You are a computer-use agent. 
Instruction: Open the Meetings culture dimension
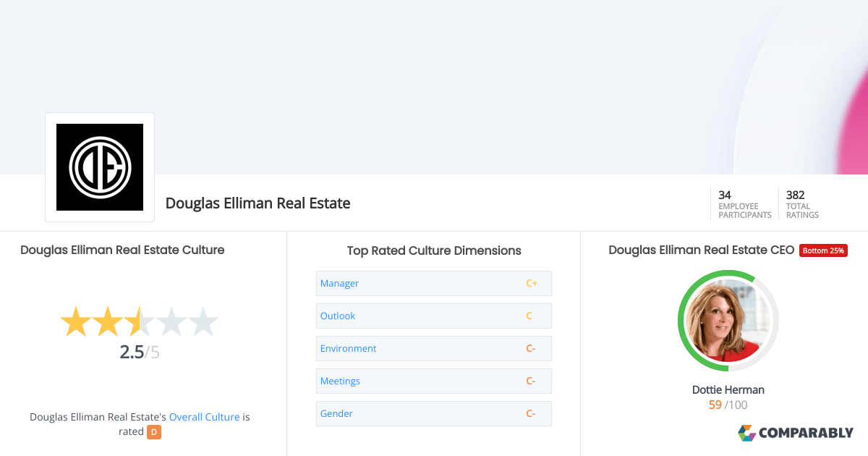coord(434,381)
